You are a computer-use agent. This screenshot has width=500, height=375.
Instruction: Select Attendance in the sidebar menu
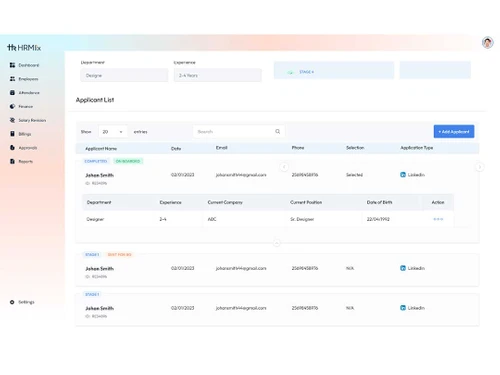pyautogui.click(x=29, y=93)
